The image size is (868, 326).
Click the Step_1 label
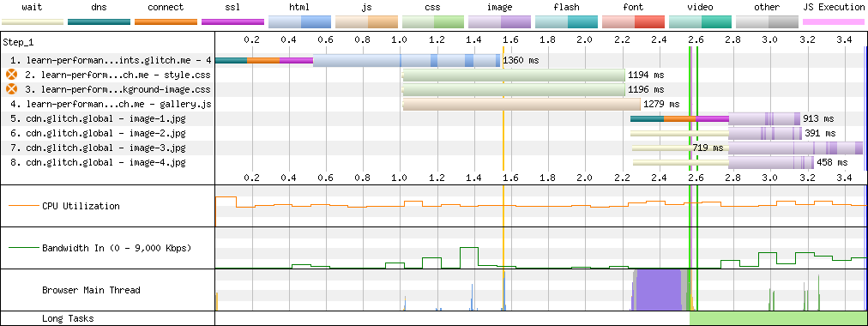(x=18, y=42)
